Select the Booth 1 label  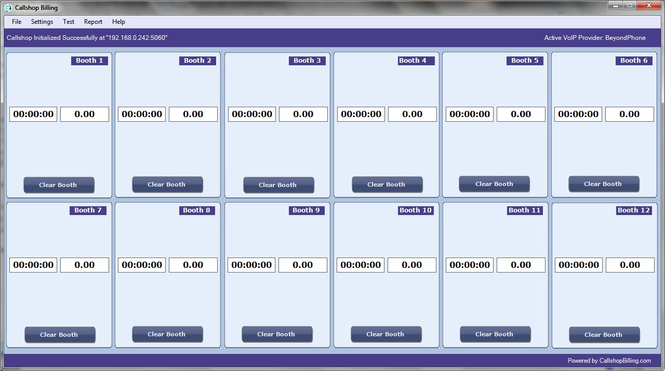coord(89,61)
